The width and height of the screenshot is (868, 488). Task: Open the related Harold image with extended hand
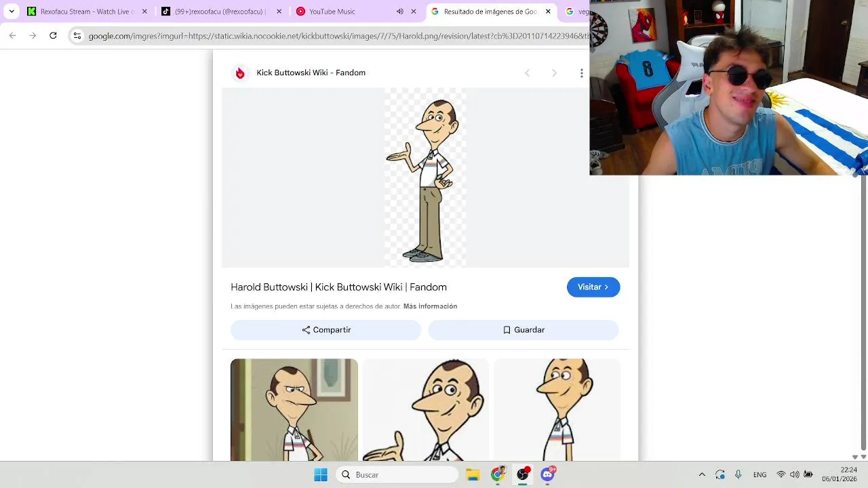[x=425, y=410]
